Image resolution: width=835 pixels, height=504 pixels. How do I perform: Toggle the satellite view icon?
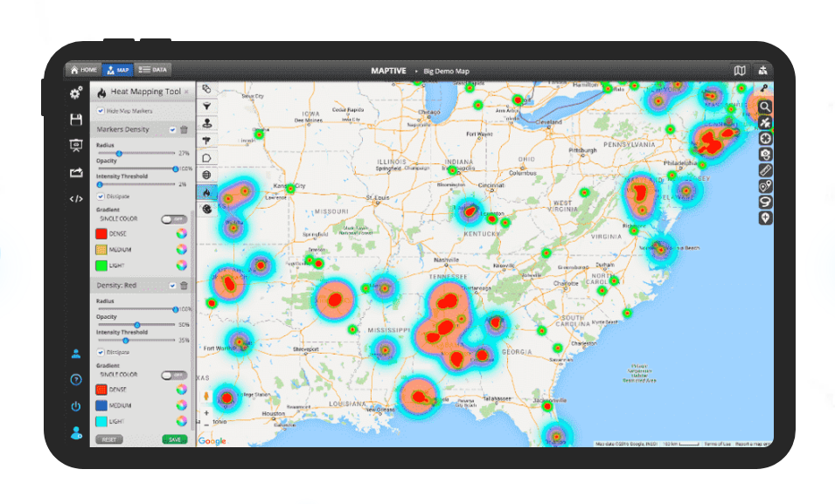tap(765, 123)
